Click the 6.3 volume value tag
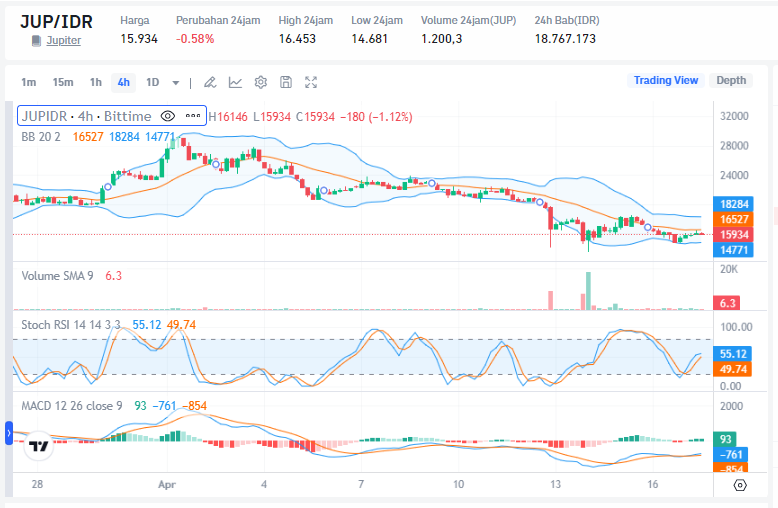This screenshot has width=778, height=508. pyautogui.click(x=727, y=303)
